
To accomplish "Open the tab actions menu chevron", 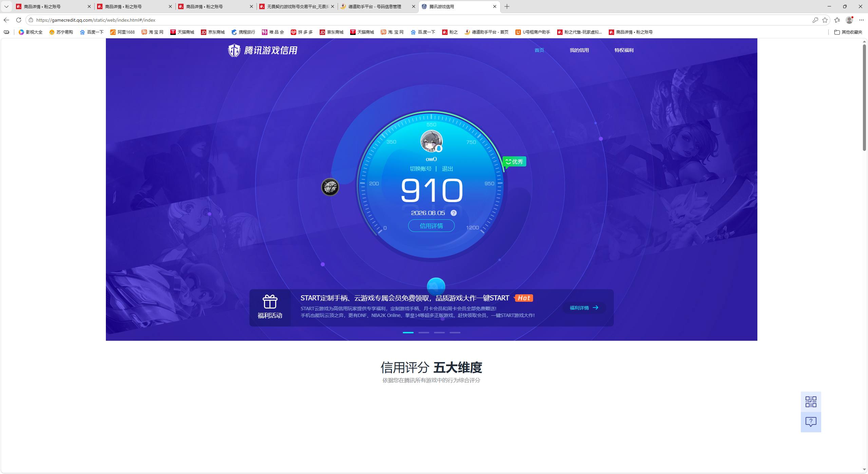I will pos(6,6).
